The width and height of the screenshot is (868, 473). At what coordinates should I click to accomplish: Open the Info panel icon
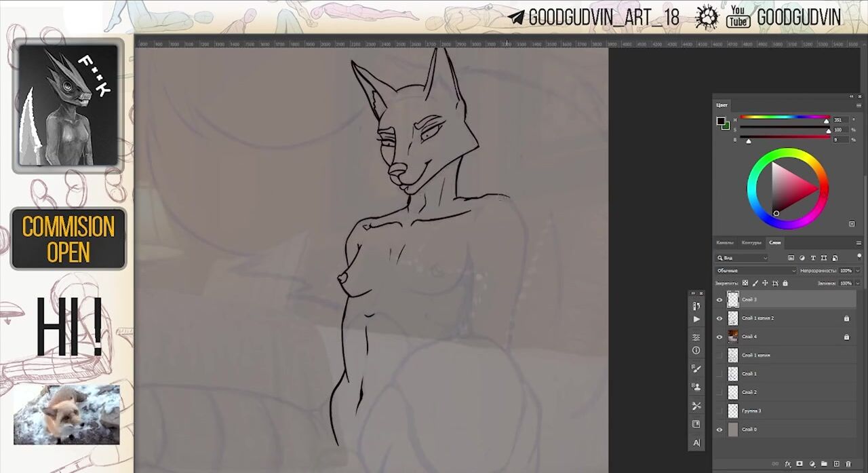696,350
